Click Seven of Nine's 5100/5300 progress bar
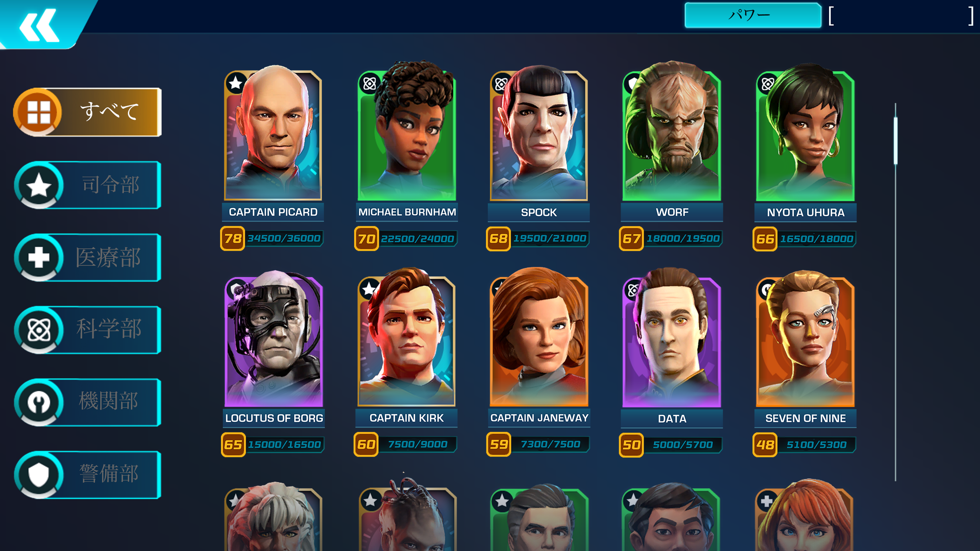The width and height of the screenshot is (980, 551). point(816,445)
